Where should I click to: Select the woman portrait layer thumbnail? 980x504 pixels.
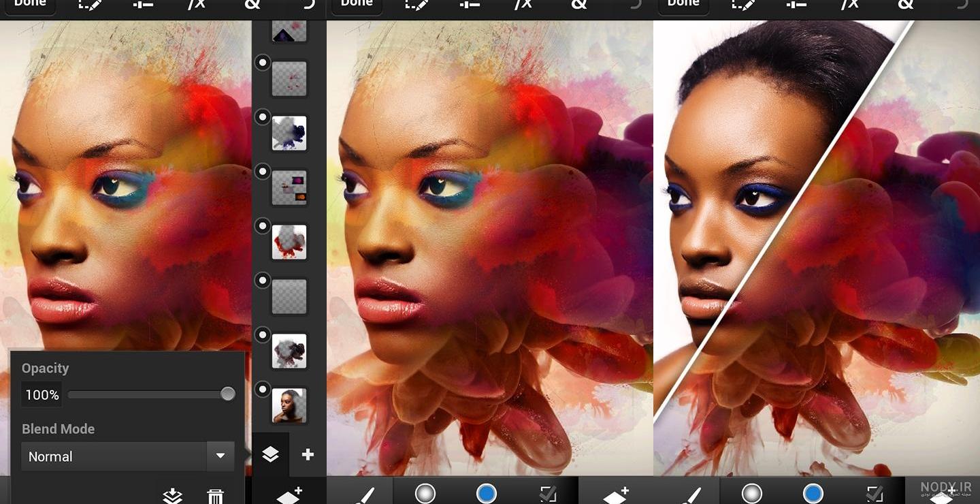click(289, 406)
